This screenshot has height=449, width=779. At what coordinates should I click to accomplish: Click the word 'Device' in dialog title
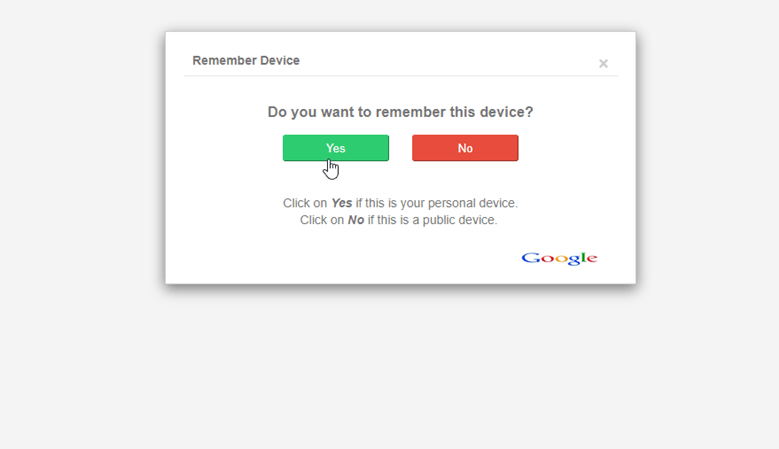[x=280, y=61]
